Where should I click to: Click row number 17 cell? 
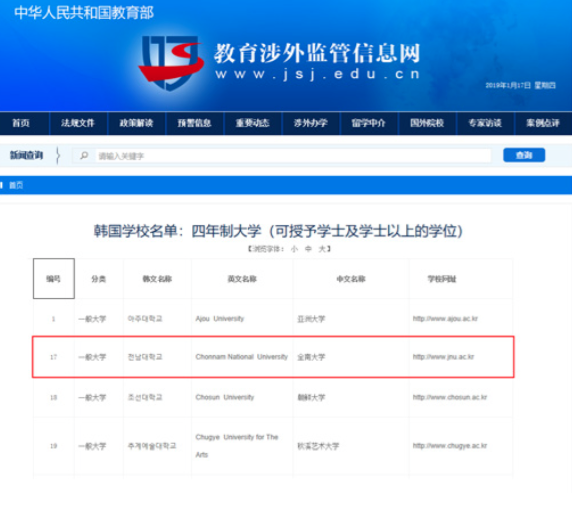tap(54, 357)
